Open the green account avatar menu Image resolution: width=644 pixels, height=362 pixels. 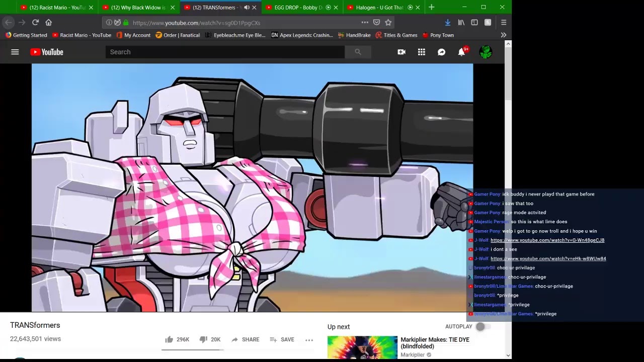486,52
